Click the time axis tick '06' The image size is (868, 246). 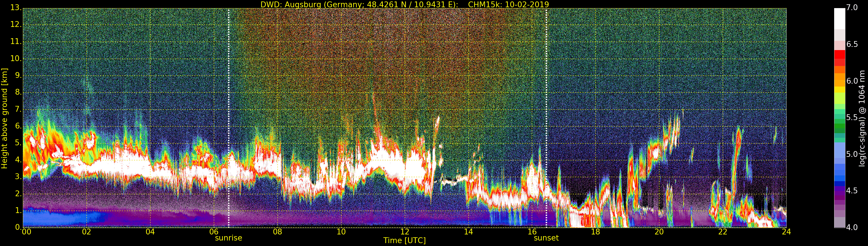click(214, 232)
